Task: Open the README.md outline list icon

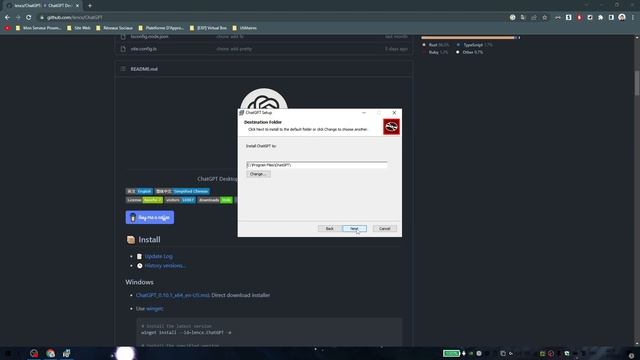Action: tap(123, 69)
